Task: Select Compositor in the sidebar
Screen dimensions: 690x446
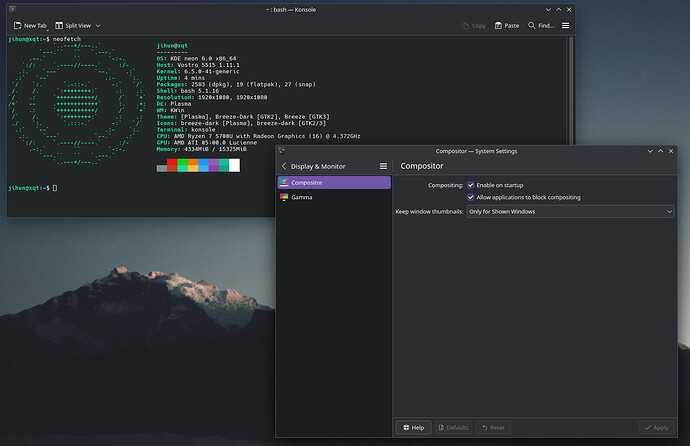Action: coord(334,183)
